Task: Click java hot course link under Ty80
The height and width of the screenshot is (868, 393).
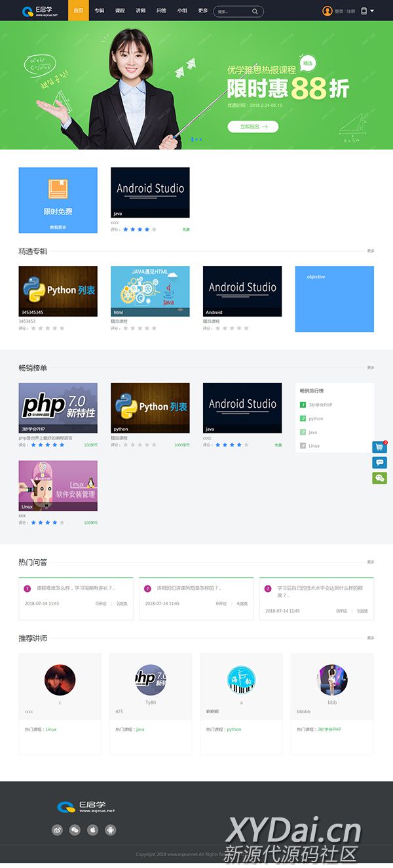Action: coord(140,729)
